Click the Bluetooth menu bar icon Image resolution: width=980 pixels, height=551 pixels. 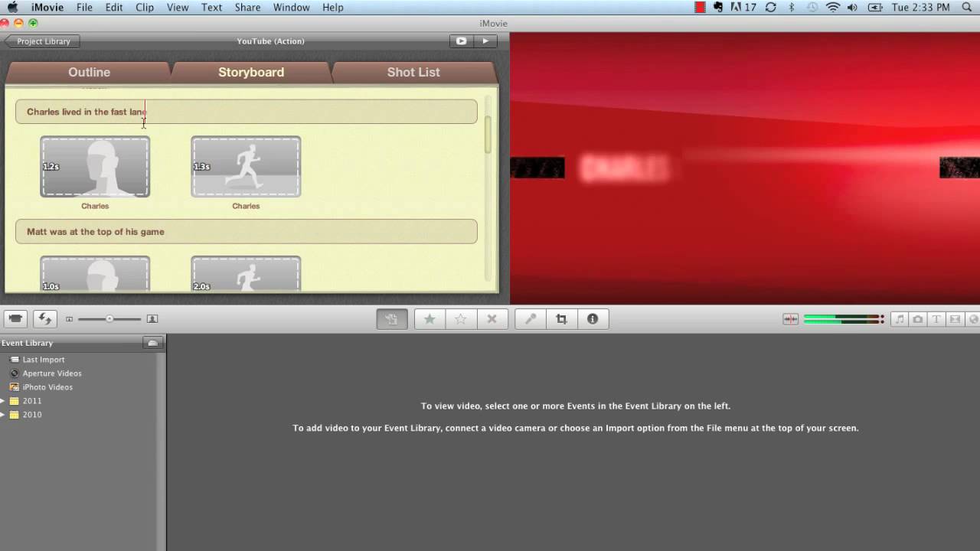[x=792, y=8]
